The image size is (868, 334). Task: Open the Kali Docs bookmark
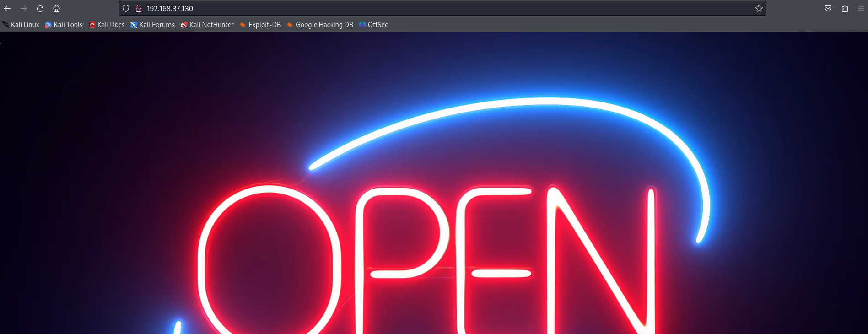pyautogui.click(x=107, y=25)
